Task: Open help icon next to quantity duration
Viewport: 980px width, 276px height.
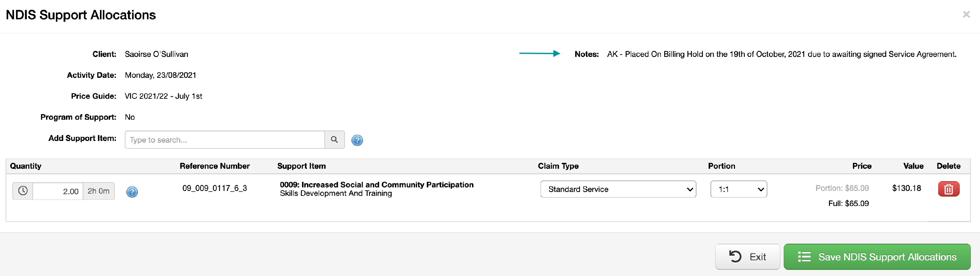Action: coord(132,192)
